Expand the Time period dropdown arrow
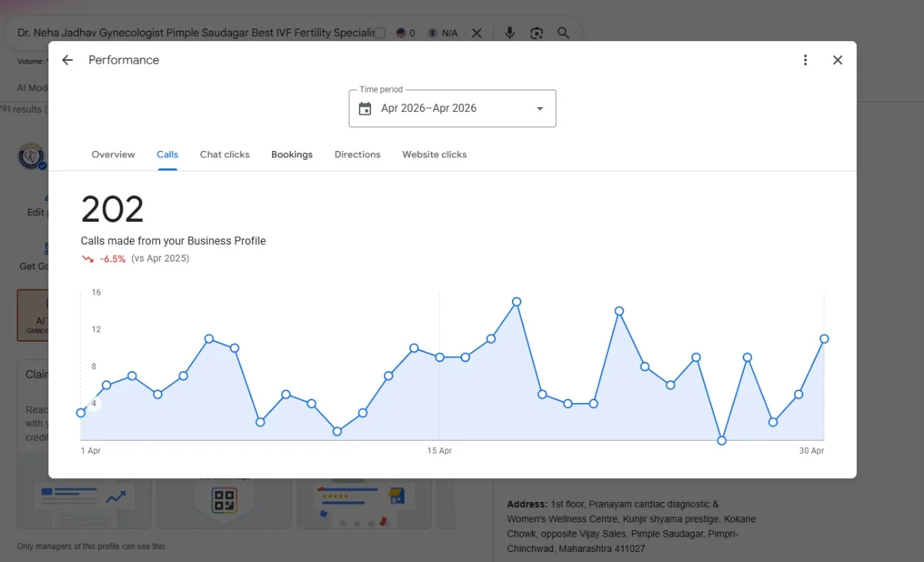 (x=540, y=108)
